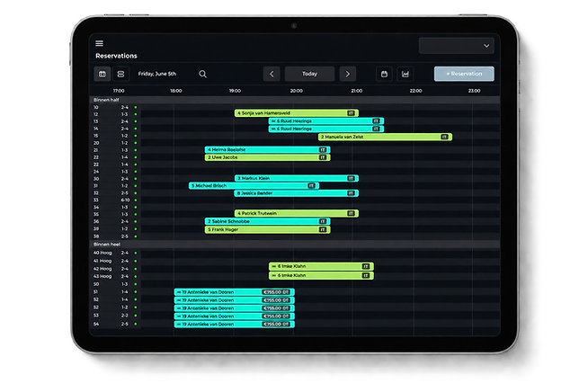Collapse the Binnen half section header

[x=295, y=100]
